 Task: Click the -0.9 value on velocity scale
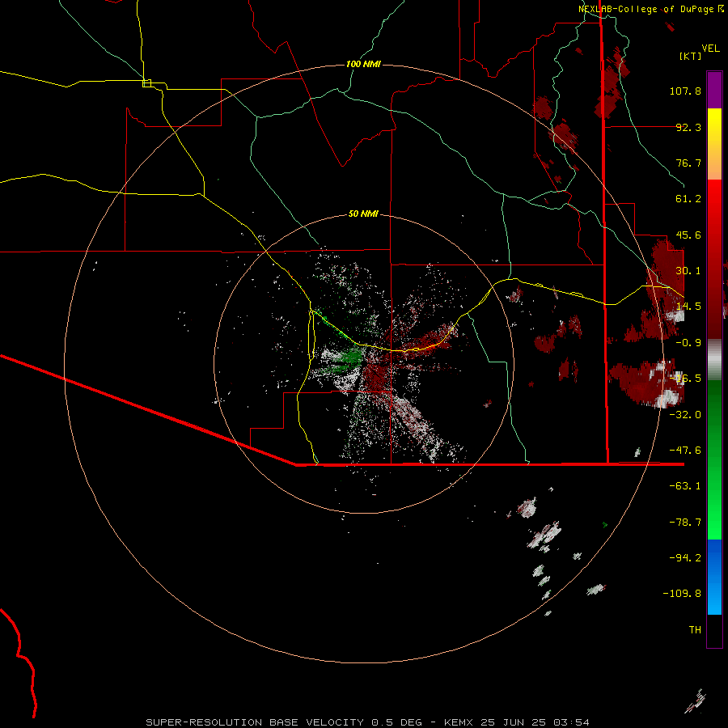pos(688,343)
